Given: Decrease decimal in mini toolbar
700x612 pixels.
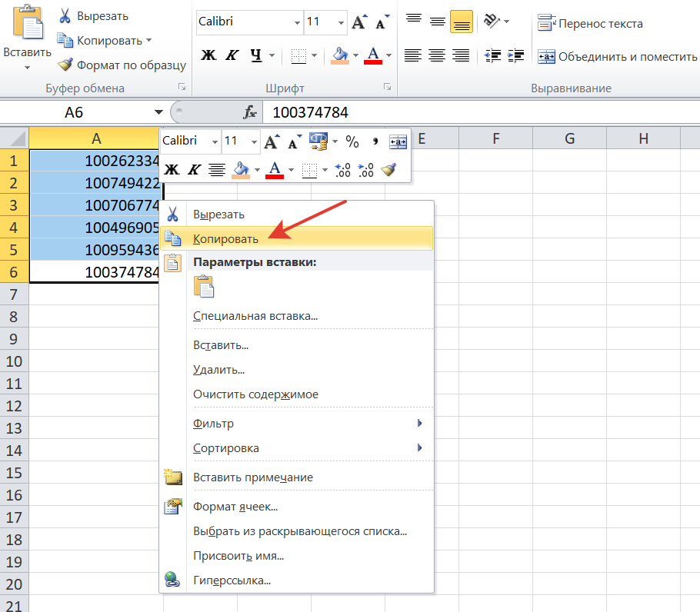Looking at the screenshot, I should click(x=365, y=169).
